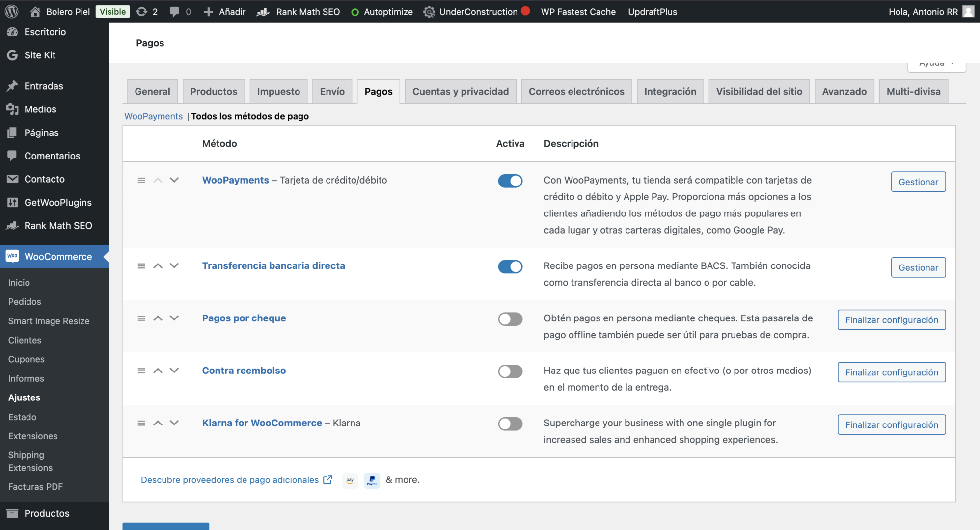Open Pedidos in the WooCommerce submenu

click(25, 302)
